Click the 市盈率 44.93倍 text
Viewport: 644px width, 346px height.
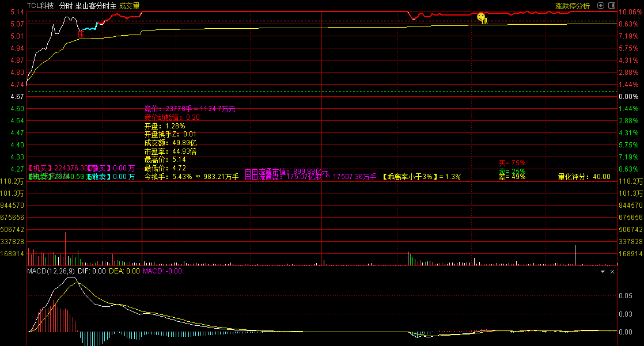171,151
